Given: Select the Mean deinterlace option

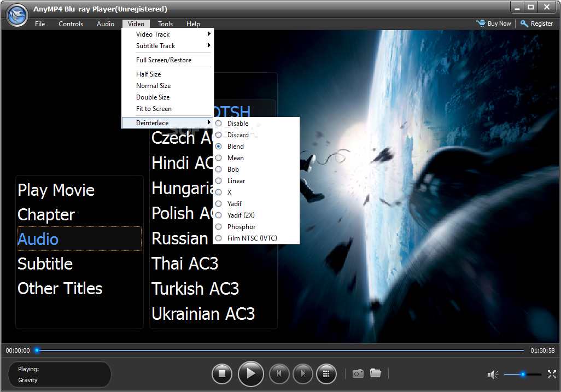Looking at the screenshot, I should tap(256, 158).
